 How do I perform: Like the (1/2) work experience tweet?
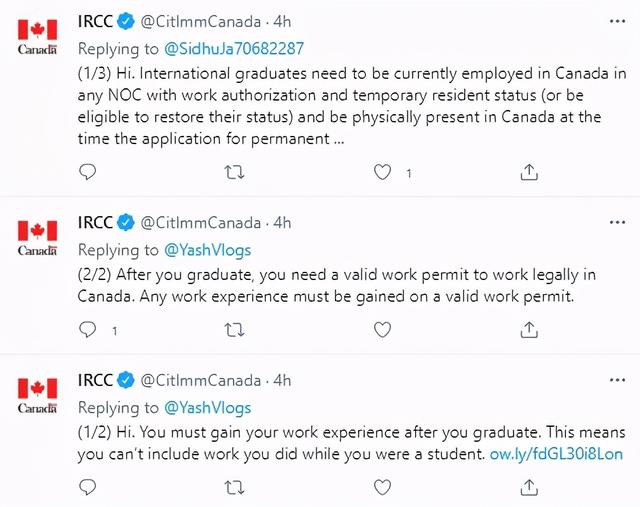pos(381,487)
